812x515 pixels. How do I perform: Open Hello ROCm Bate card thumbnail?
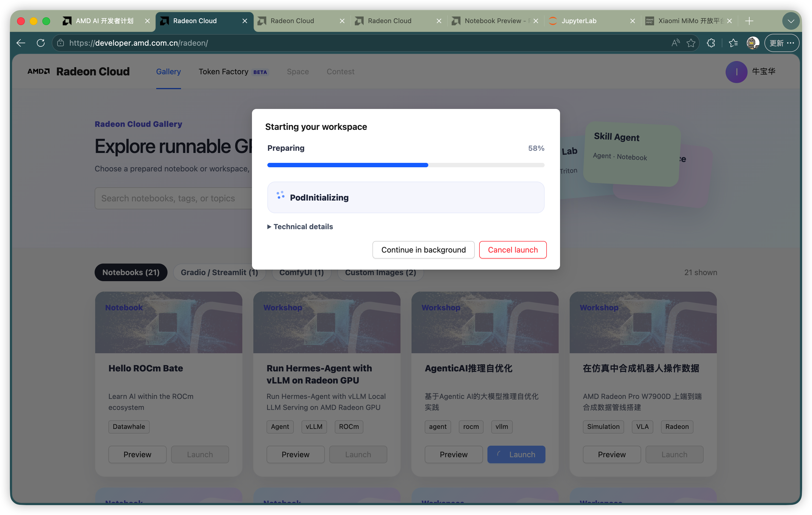(x=169, y=322)
